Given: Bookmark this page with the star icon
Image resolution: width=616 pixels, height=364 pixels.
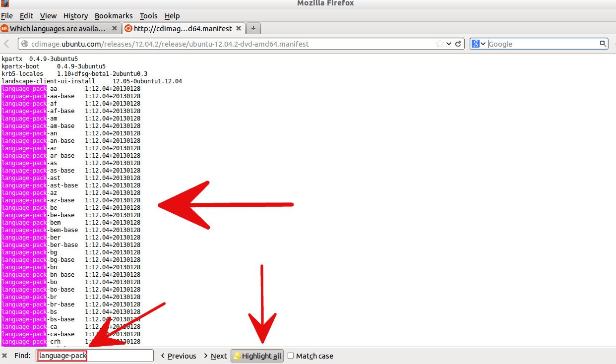Looking at the screenshot, I should tap(439, 44).
